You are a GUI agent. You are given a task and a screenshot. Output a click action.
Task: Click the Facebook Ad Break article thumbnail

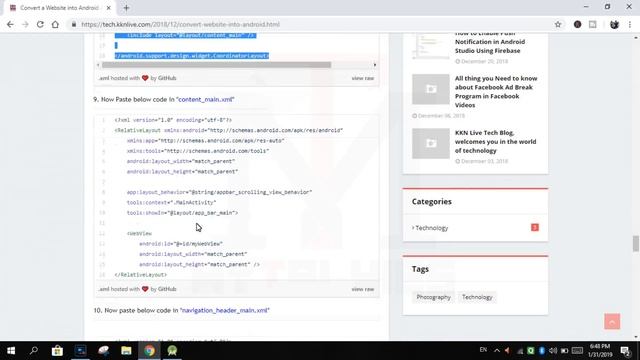point(431,89)
